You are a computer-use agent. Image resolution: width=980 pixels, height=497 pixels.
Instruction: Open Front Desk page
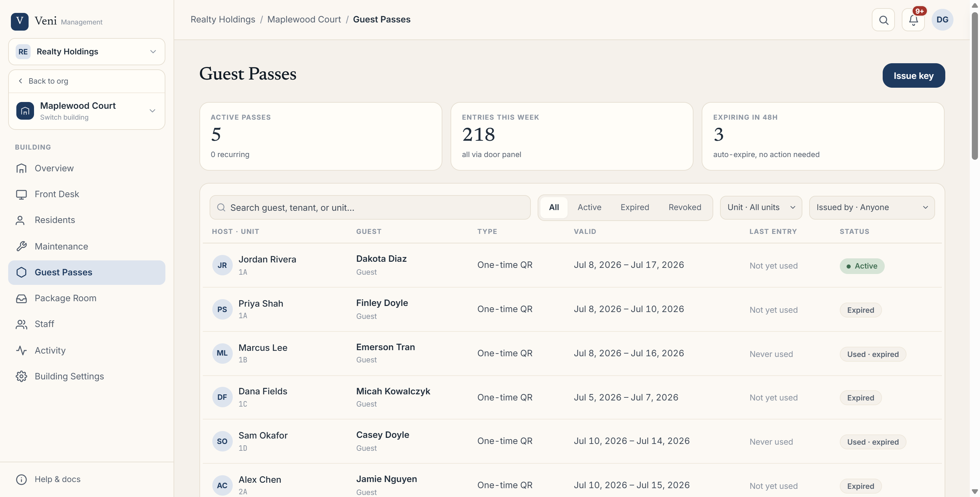point(87,194)
